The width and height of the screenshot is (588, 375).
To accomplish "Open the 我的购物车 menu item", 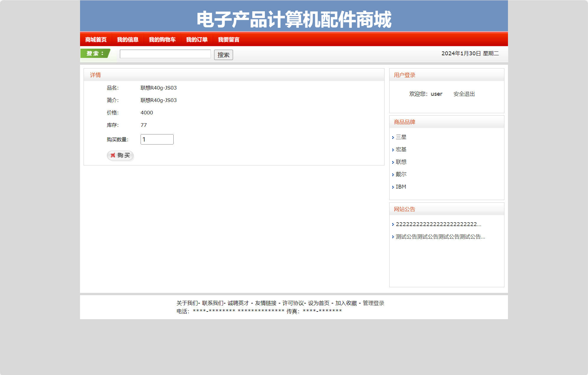I will pyautogui.click(x=162, y=39).
